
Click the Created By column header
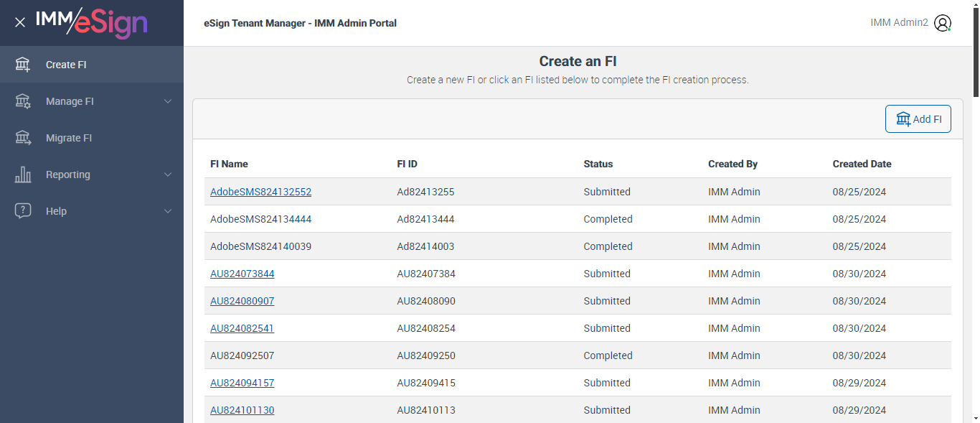pyautogui.click(x=732, y=164)
